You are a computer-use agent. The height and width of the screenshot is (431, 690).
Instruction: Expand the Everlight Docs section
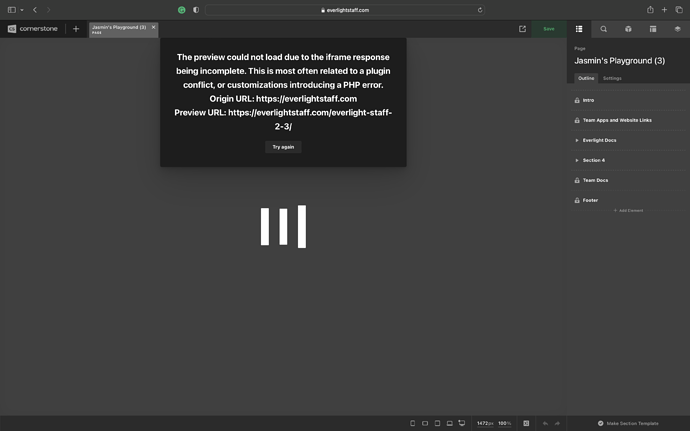pos(577,140)
